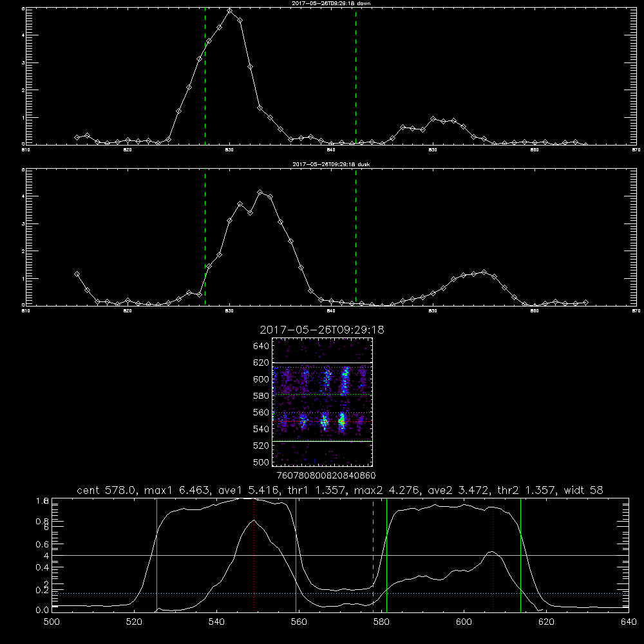
Task: Click heatmap y-axis label 640
Action: pyautogui.click(x=261, y=346)
